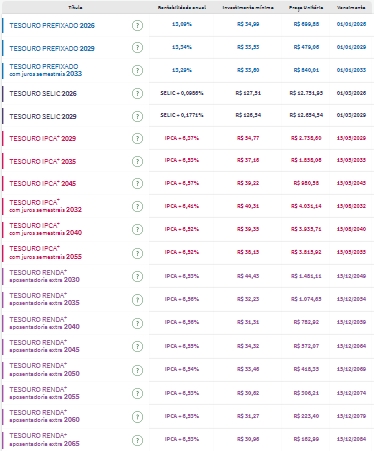
Task: Click help icon beside Tesouro Selic 2029
Action: [137, 116]
